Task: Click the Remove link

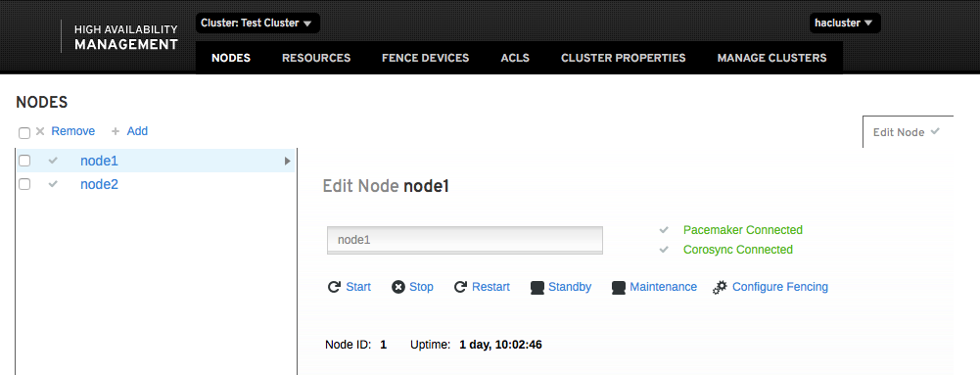Action: tap(73, 131)
